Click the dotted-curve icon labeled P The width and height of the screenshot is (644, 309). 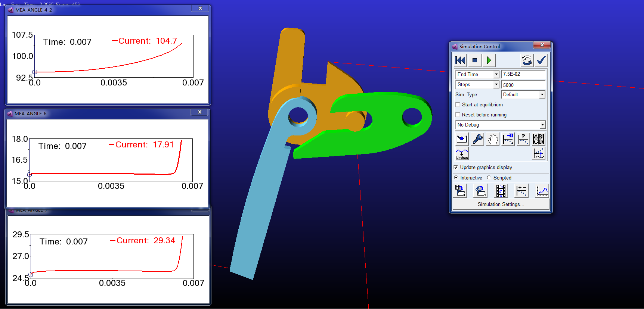[x=523, y=139]
